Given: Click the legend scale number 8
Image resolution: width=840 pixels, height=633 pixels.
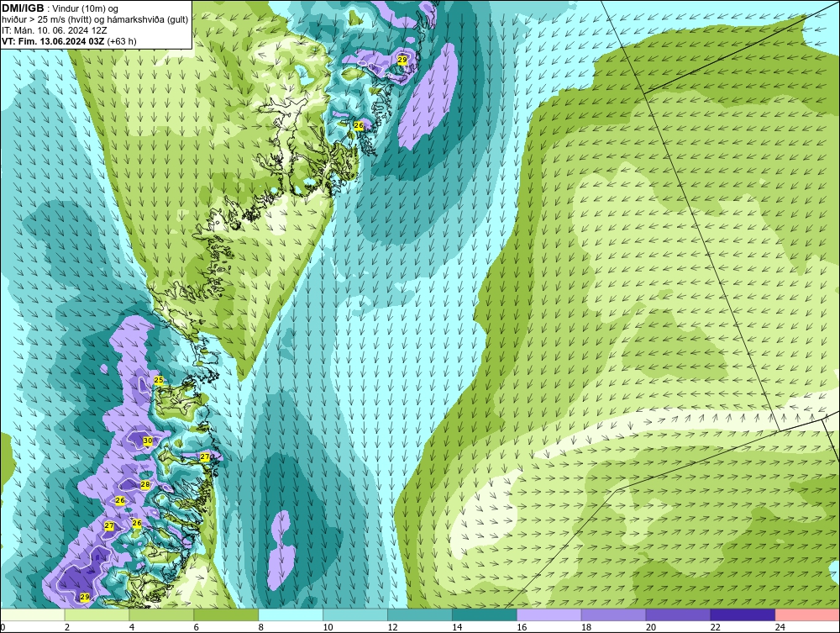Looking at the screenshot, I should pyautogui.click(x=261, y=627).
